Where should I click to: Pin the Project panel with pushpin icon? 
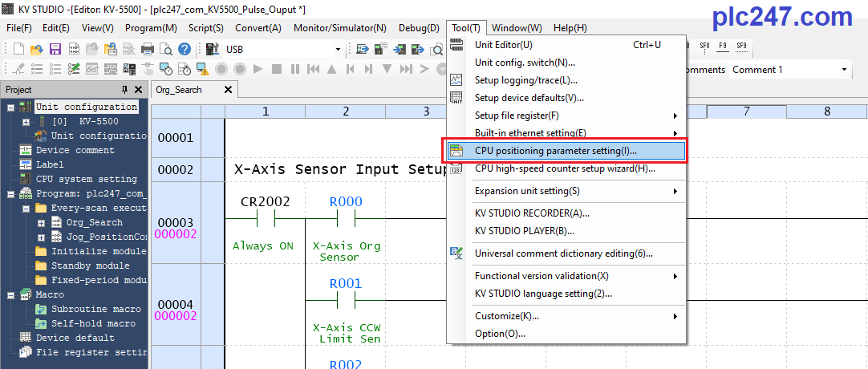[x=125, y=90]
